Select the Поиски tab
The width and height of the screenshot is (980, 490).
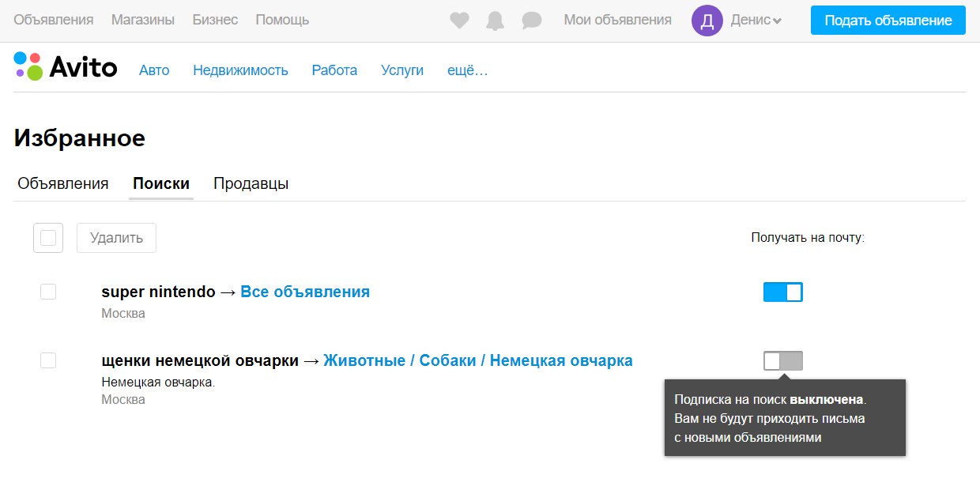click(x=161, y=183)
